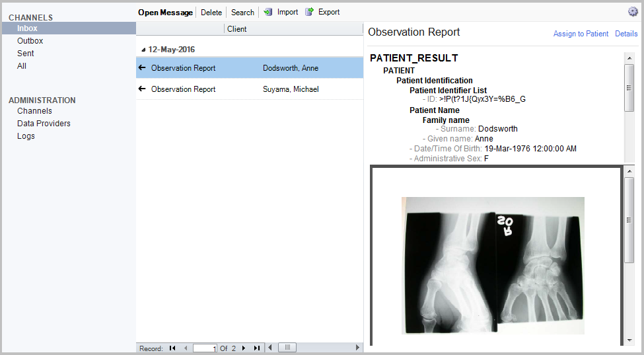Jump to first record with navigator button

click(172, 348)
